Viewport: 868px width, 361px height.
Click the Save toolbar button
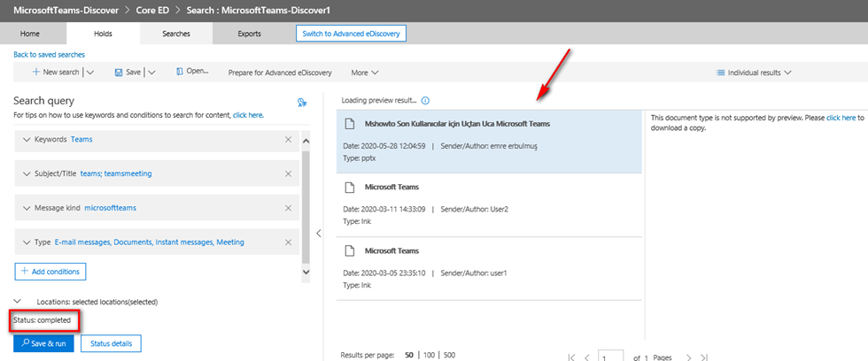point(128,73)
